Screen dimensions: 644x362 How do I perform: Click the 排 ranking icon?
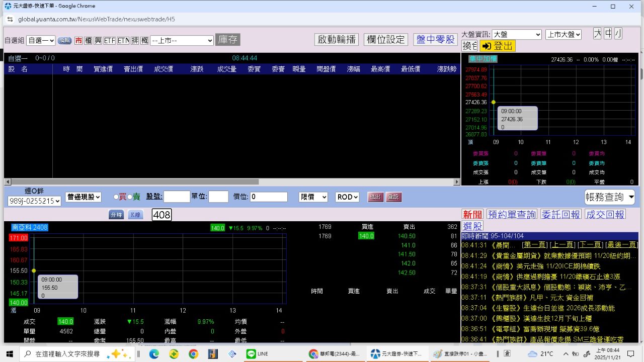pyautogui.click(x=135, y=41)
